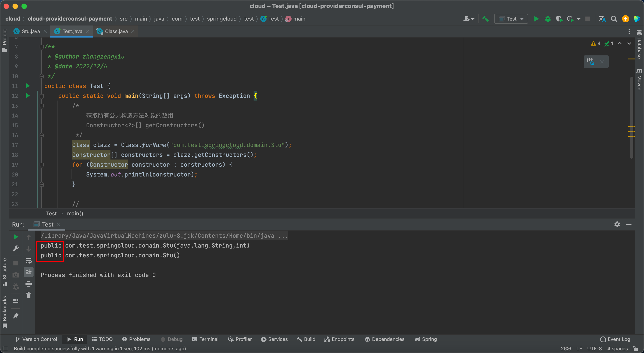Open the Profiler tool tab
The image size is (644, 353).
[x=240, y=339]
